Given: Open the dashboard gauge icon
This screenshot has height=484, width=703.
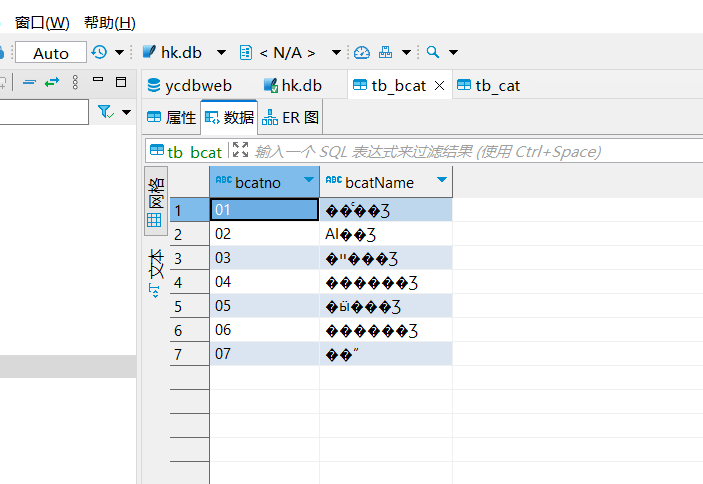Looking at the screenshot, I should (x=362, y=52).
